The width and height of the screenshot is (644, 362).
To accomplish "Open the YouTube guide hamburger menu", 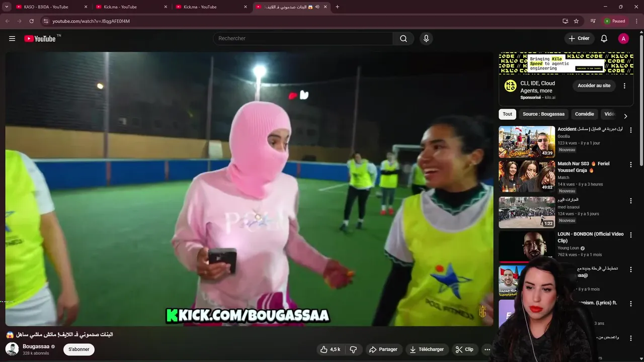I will pos(12,39).
